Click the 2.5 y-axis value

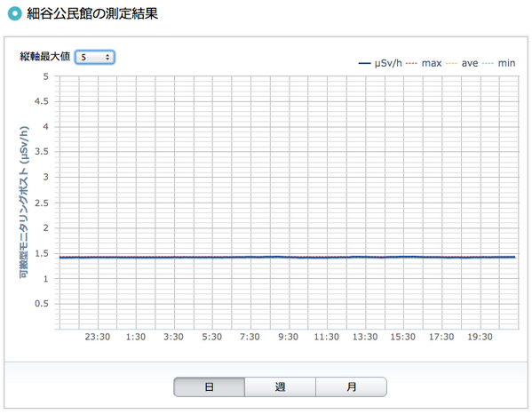(x=42, y=203)
